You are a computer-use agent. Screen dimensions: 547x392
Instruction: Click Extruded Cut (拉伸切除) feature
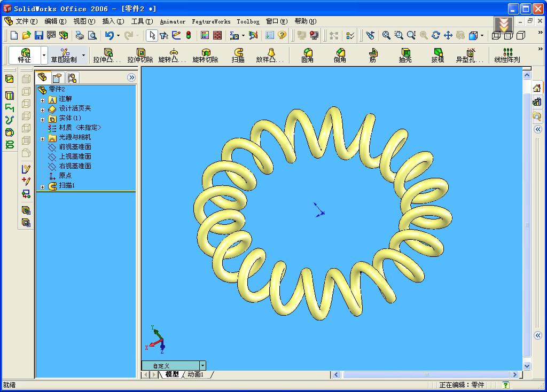pyautogui.click(x=140, y=56)
